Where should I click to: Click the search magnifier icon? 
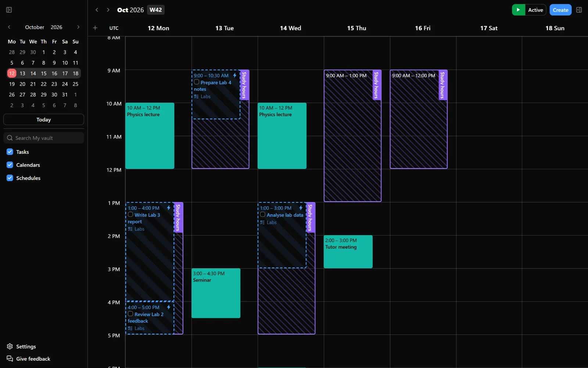[x=10, y=138]
